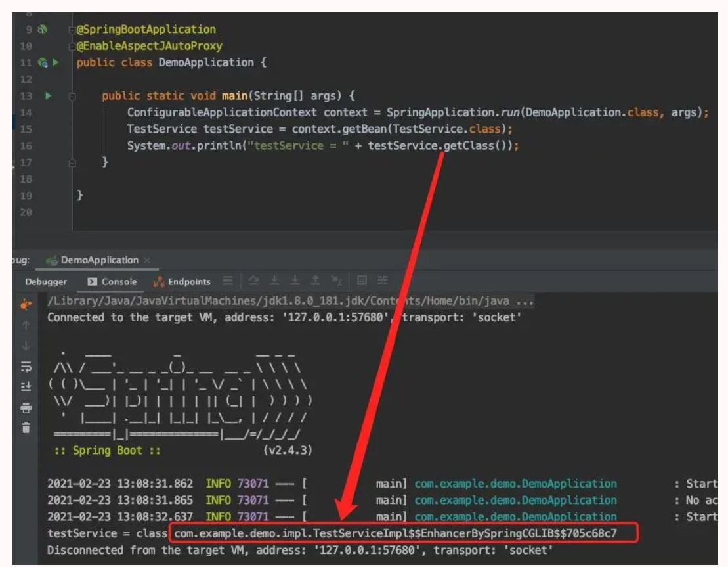The height and width of the screenshot is (567, 728).
Task: Click com.example.demo.DemoApplication in the 13:08:31.865 log line
Action: (x=515, y=501)
